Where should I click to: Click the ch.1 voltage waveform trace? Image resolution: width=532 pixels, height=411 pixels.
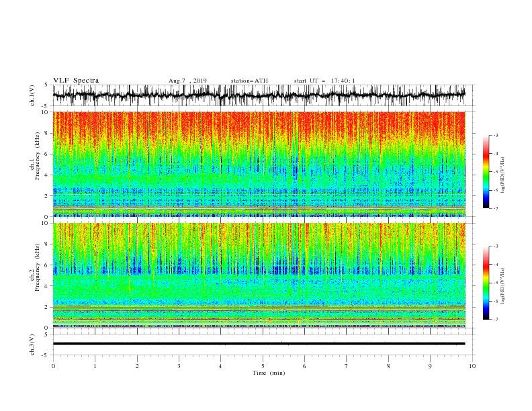pos(259,95)
